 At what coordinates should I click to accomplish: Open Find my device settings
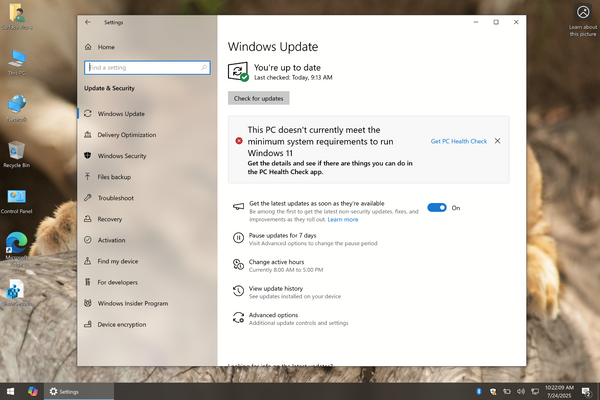pyautogui.click(x=147, y=261)
